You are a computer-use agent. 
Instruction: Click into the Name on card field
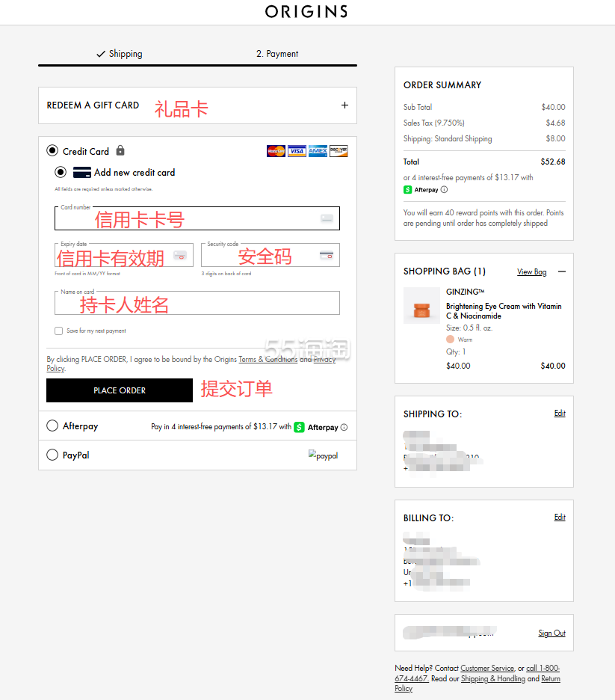click(x=197, y=303)
